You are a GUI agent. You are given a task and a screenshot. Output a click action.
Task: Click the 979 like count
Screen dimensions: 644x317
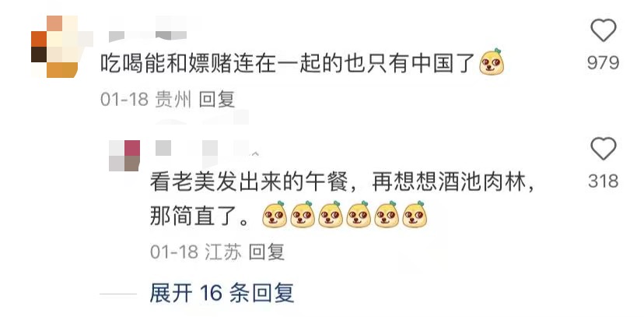pyautogui.click(x=603, y=62)
